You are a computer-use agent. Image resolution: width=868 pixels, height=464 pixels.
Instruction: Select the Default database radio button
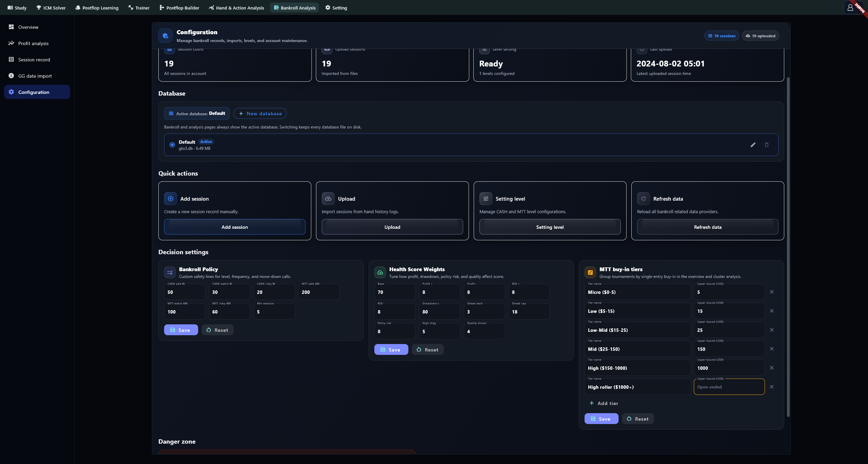click(172, 145)
